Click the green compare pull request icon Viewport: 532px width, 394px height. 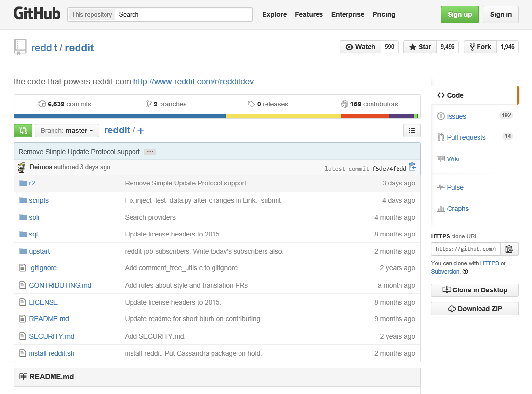pyautogui.click(x=23, y=130)
